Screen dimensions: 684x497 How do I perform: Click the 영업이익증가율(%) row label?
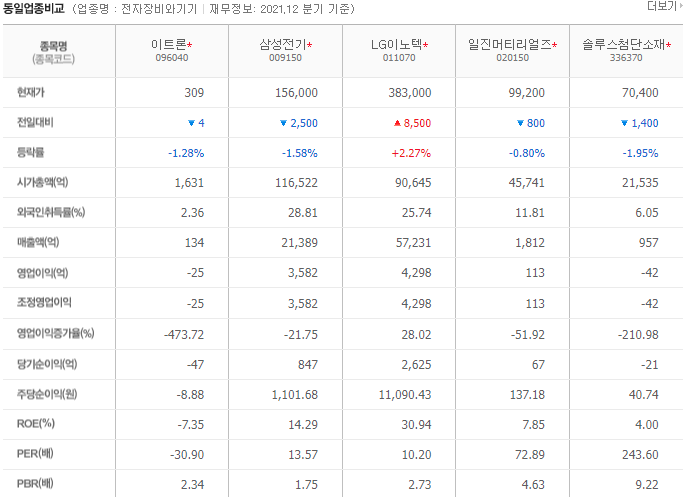(55, 333)
